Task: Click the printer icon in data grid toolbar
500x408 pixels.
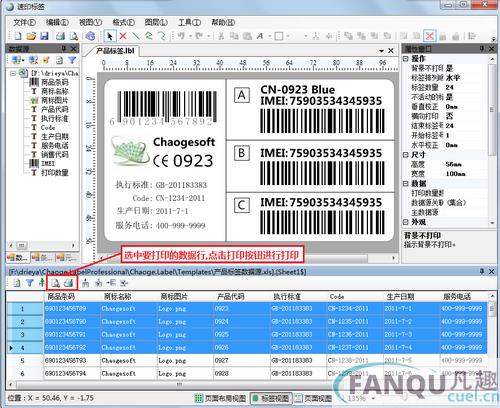Action: coord(68,283)
